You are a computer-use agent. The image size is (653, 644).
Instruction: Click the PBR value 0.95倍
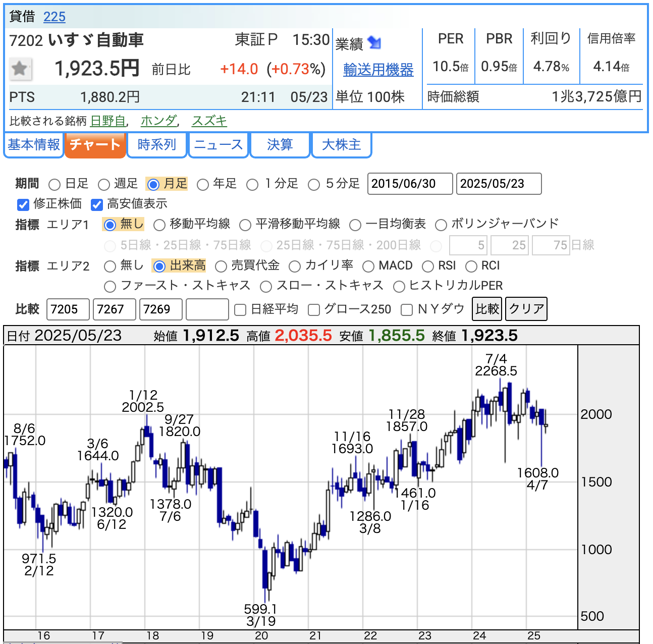(499, 67)
